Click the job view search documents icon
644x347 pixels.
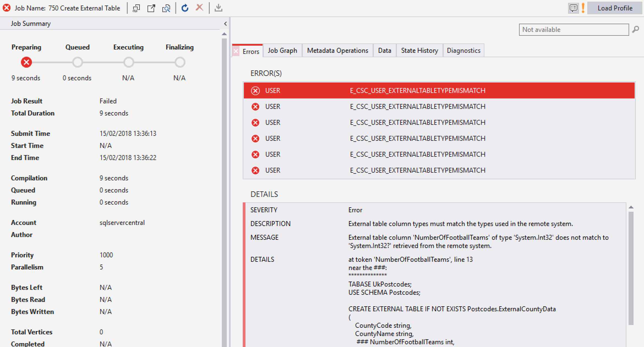pos(166,8)
